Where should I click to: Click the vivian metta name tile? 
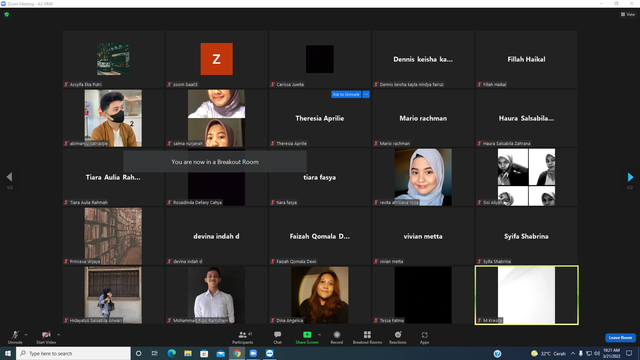pos(423,236)
